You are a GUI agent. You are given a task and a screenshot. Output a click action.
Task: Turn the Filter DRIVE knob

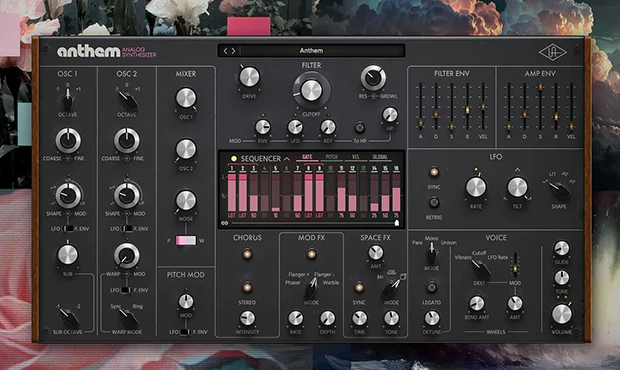[249, 77]
